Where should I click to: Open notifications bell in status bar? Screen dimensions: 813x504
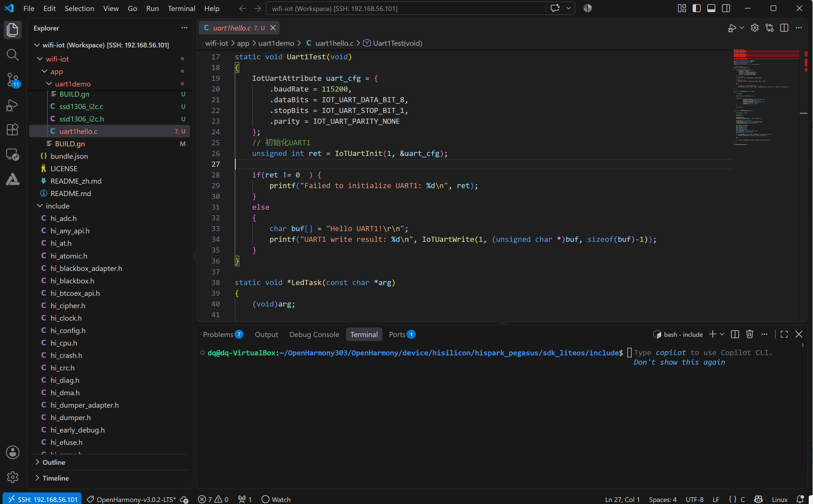tap(800, 499)
